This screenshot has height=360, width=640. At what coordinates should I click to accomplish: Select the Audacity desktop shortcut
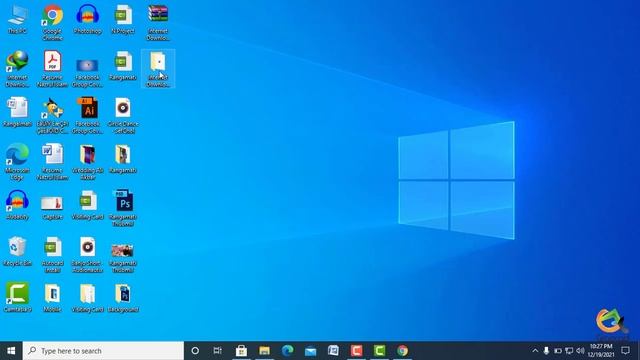click(17, 205)
